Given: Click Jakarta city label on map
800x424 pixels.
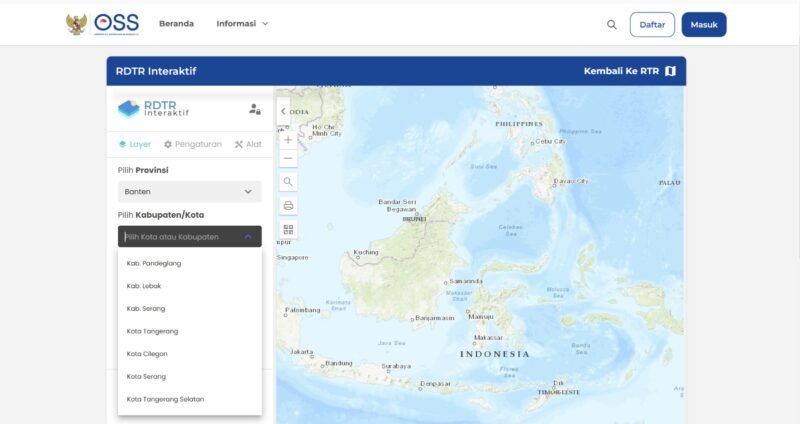Looking at the screenshot, I should (x=302, y=352).
